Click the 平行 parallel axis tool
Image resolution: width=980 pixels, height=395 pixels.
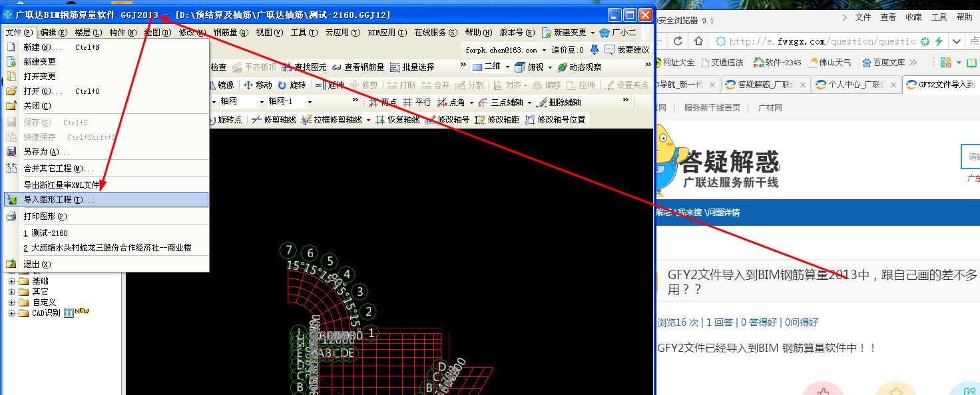tap(417, 103)
